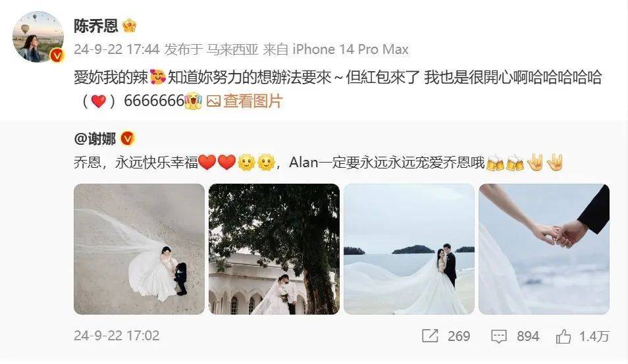Click verified badge on profile avatar
The image size is (628, 364).
coord(57,55)
